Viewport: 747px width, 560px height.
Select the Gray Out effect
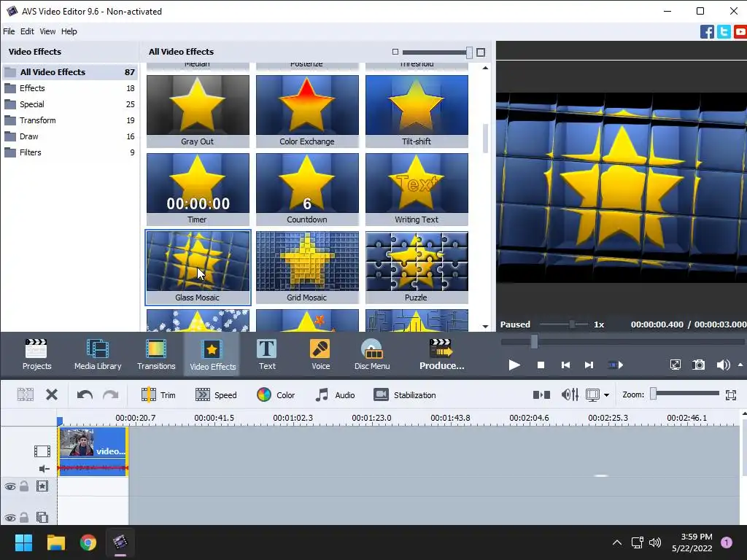[198, 111]
